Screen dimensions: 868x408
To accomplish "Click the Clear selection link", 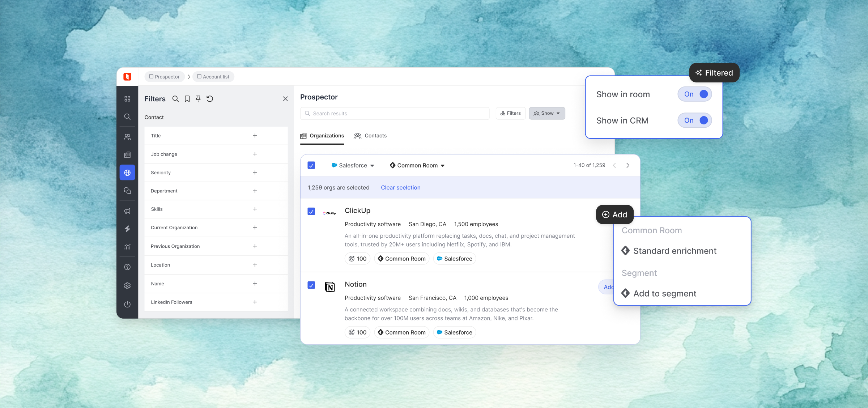I will coord(400,187).
